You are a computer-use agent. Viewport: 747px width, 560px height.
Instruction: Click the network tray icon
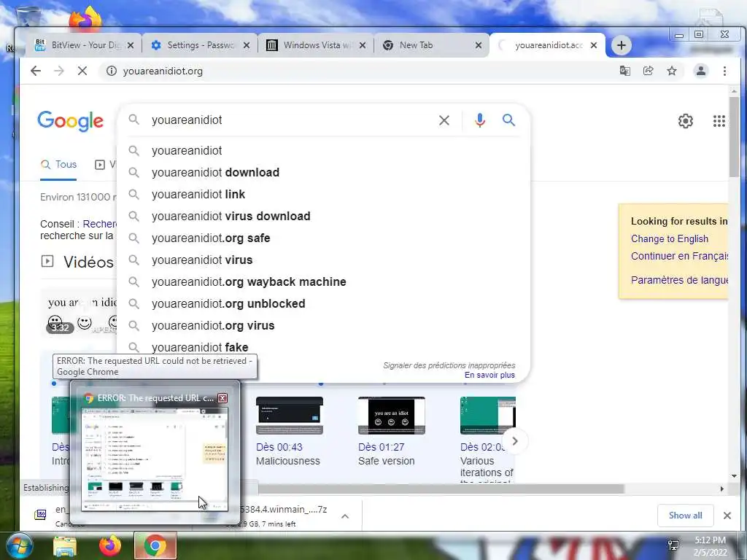[673, 545]
